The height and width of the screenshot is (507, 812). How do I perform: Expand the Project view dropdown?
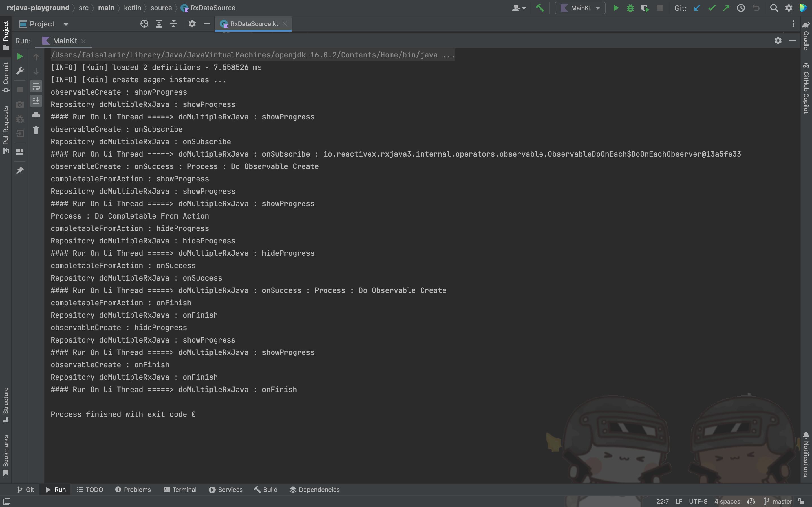pos(66,24)
